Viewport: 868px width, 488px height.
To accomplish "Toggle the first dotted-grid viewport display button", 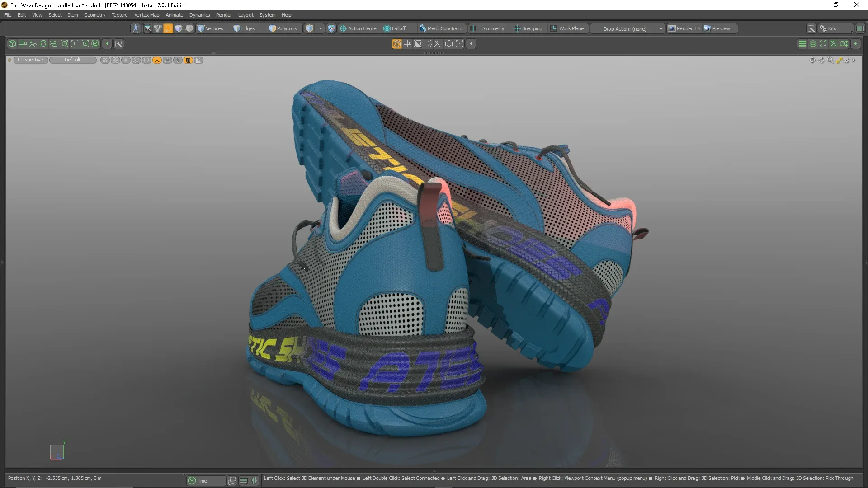I will point(105,60).
